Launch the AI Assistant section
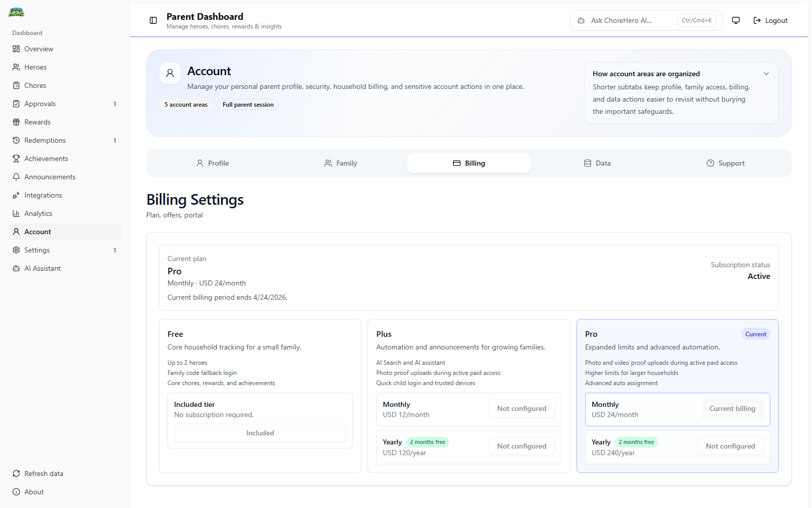 click(42, 268)
